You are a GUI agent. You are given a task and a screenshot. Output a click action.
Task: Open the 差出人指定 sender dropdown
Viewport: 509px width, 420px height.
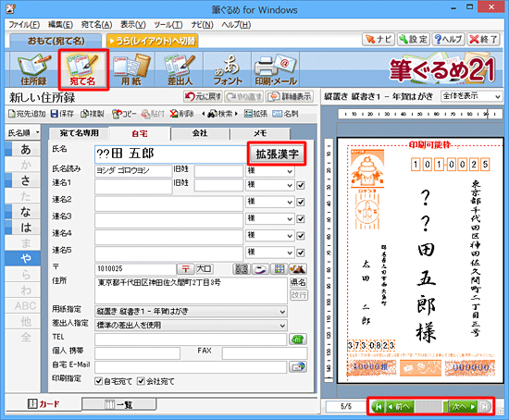point(191,326)
